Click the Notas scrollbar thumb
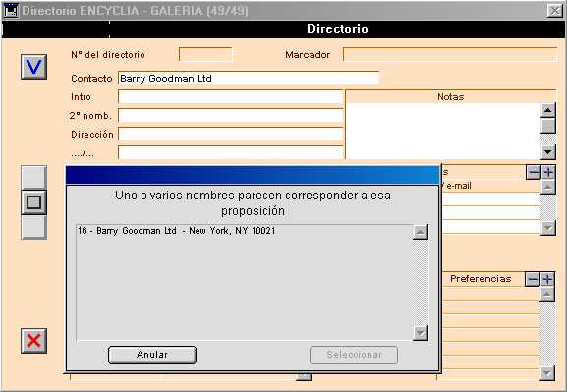 click(548, 126)
